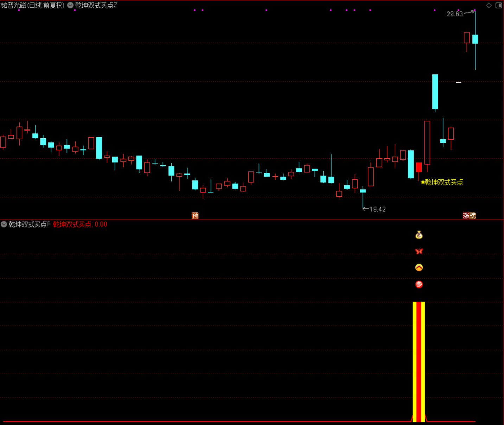
Task: Click the 预 marker on the time axis
Action: (x=195, y=215)
